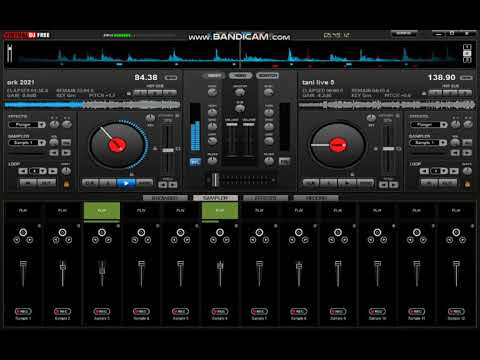The height and width of the screenshot is (360, 480).
Task: Switch to the BROWSER tab
Action: pyautogui.click(x=165, y=198)
